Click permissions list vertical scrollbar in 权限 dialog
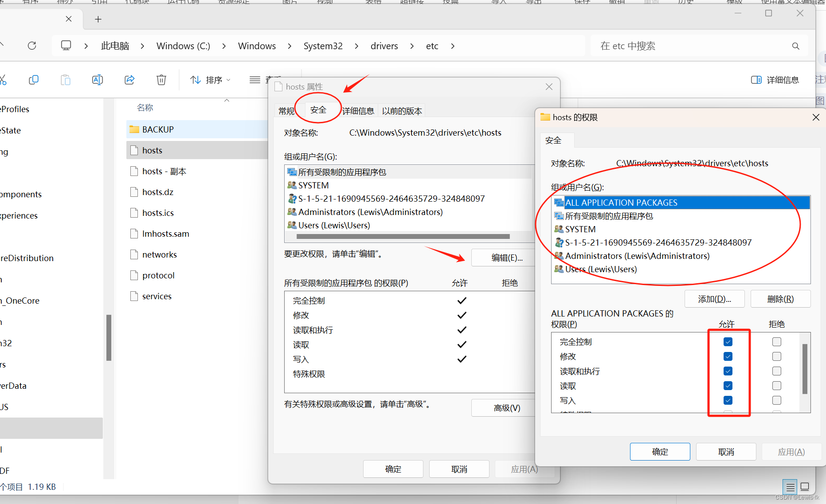Viewport: 826px width, 504px height. (x=805, y=369)
